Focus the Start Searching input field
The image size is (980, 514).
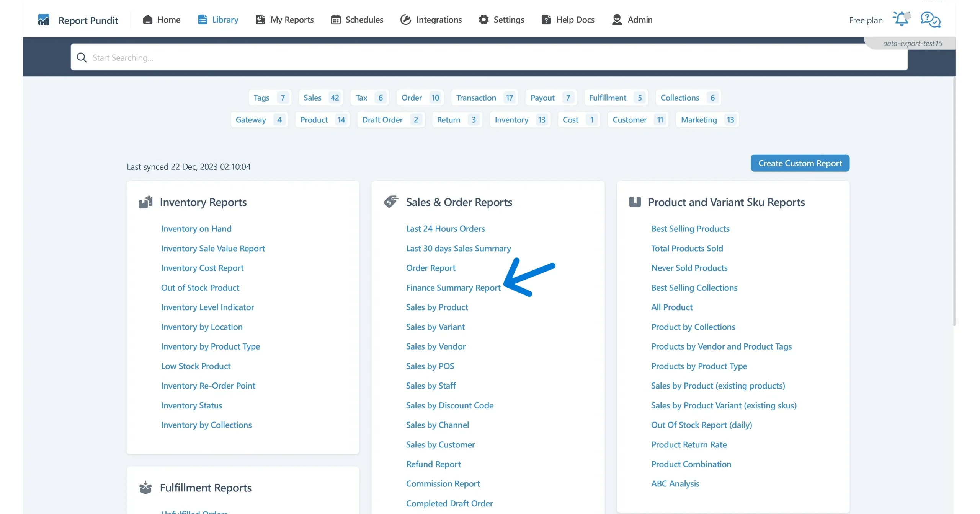(x=489, y=57)
